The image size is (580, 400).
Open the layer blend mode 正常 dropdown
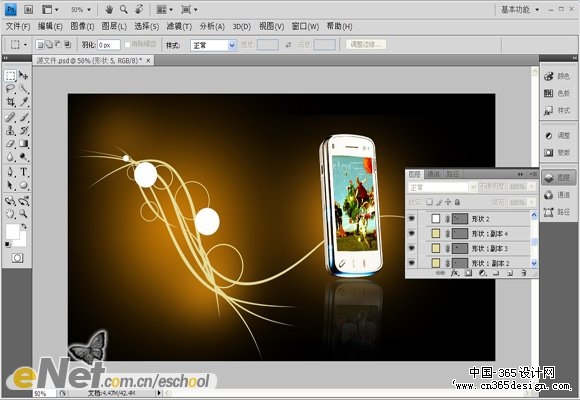[x=442, y=188]
